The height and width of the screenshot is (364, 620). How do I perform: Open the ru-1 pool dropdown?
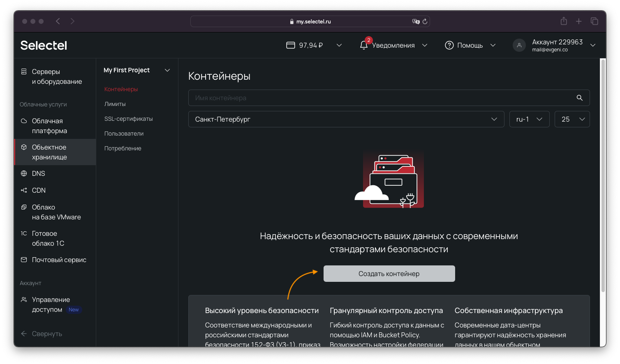click(530, 119)
